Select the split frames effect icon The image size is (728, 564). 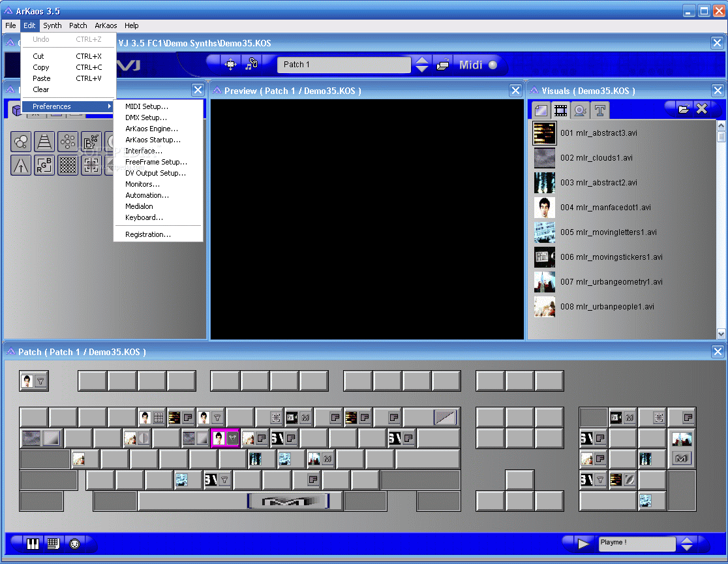click(91, 165)
